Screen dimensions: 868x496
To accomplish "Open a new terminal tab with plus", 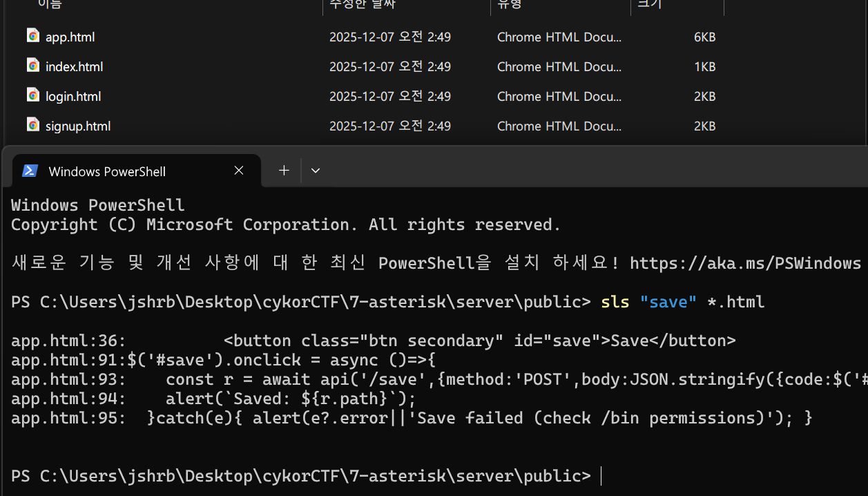I will pos(284,171).
